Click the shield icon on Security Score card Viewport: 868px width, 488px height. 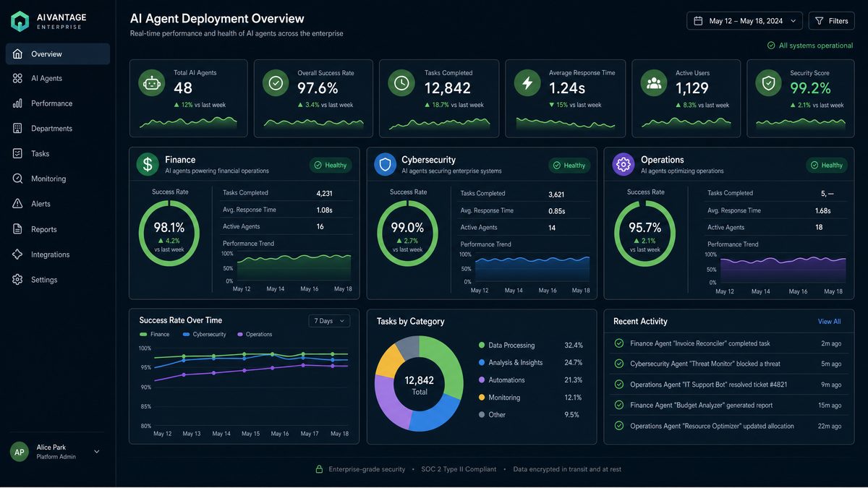click(x=768, y=83)
